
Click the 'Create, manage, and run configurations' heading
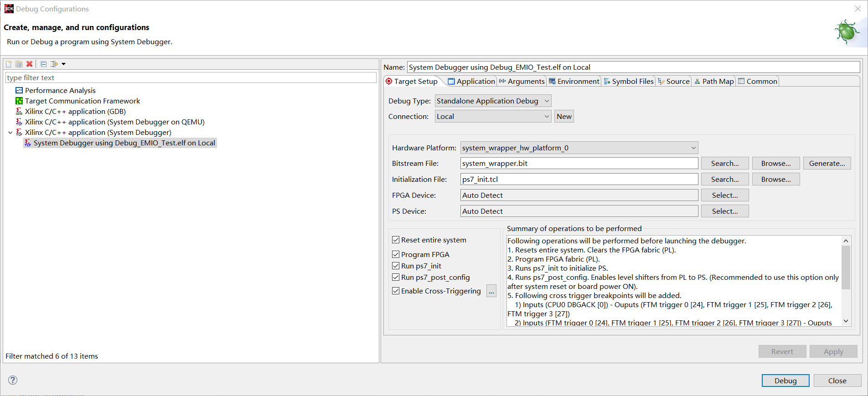[77, 27]
